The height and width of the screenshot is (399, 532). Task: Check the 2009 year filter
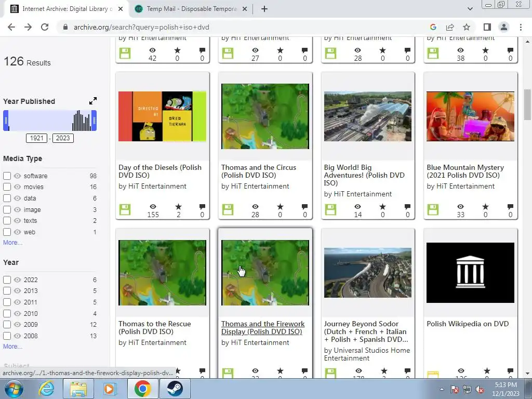(7, 324)
